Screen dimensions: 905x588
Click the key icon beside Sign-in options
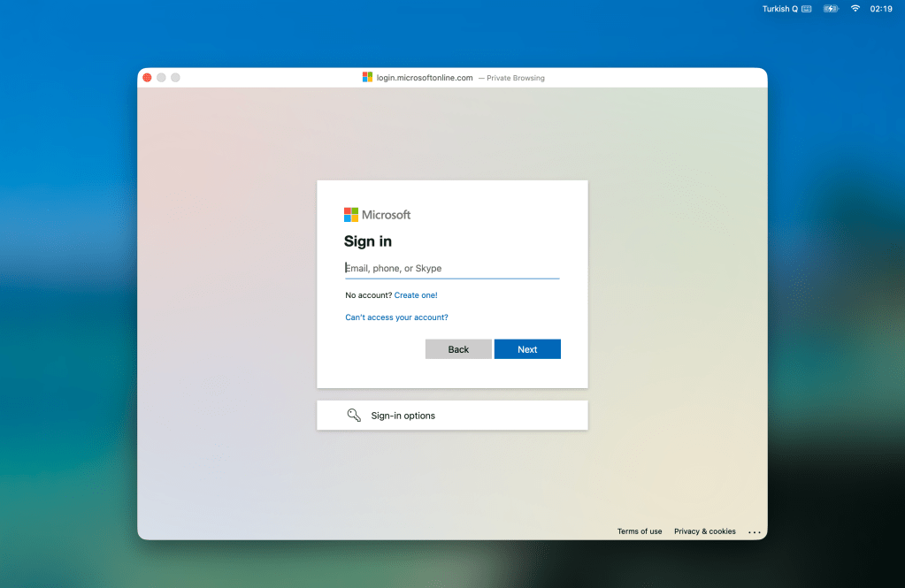(x=354, y=416)
